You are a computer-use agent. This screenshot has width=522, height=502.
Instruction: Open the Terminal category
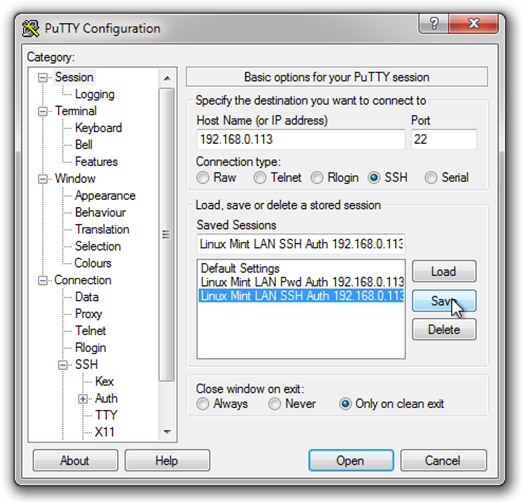click(x=76, y=111)
